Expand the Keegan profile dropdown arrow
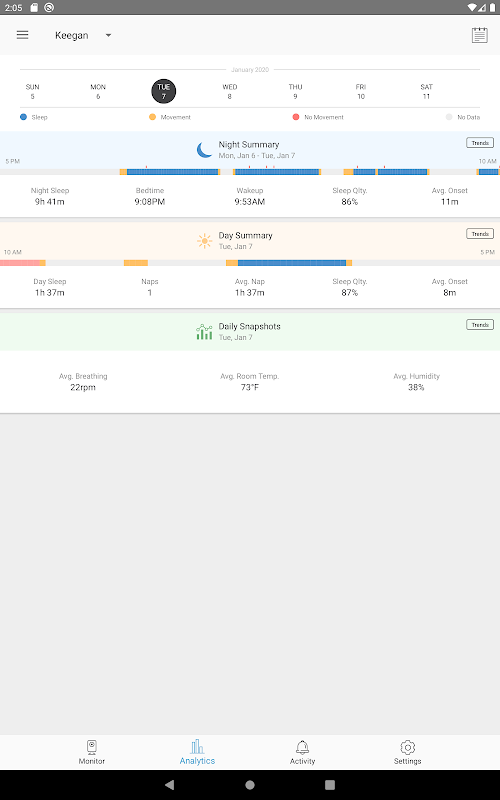The image size is (500, 800). point(108,35)
